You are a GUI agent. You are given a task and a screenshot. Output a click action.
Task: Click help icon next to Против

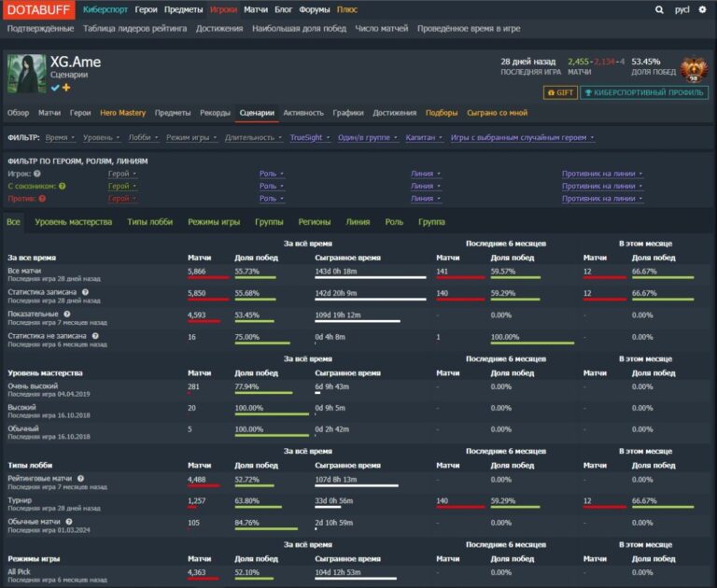click(x=42, y=199)
